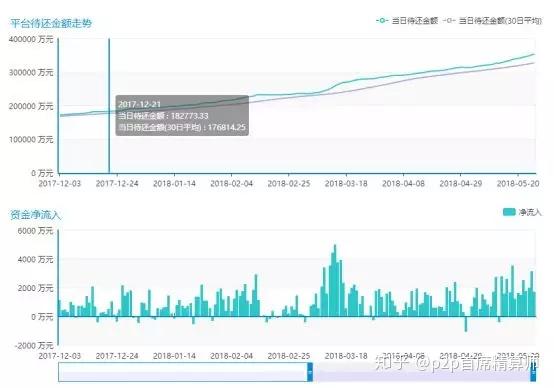Image resolution: width=554 pixels, height=388 pixels.
Task: Click the green legend marker icon
Action: point(382,20)
